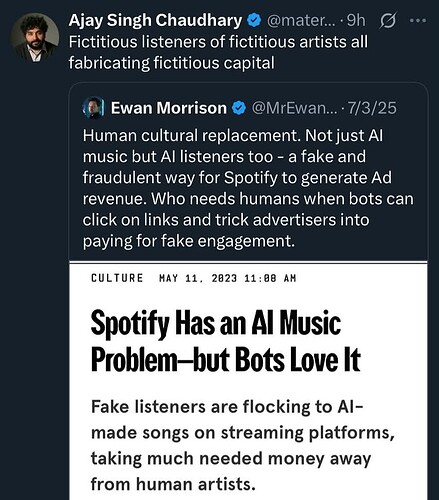Click Ewan Morrison's blue verified checkmark
This screenshot has height=500, width=439.
(x=239, y=108)
